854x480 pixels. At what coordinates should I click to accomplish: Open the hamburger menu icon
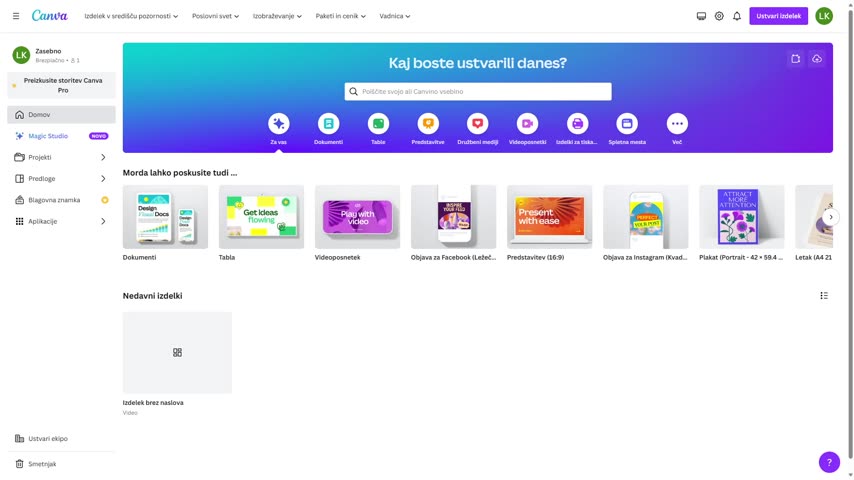[x=16, y=16]
